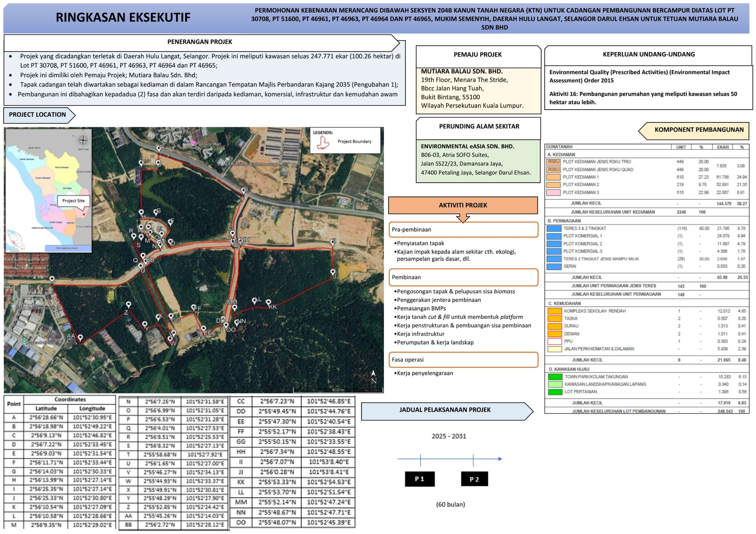Click the orange AKTIVITI PROJEK box
The image size is (756, 534).
pos(463,206)
